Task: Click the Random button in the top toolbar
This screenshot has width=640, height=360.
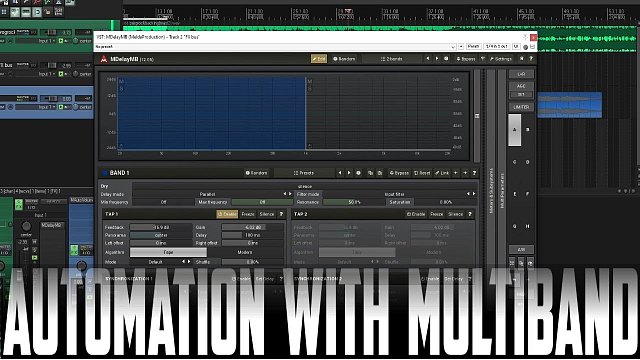Action: 344,59
